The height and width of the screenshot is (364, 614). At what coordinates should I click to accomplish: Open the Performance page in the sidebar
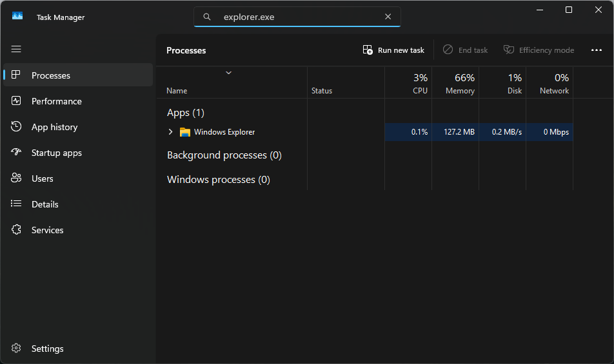click(56, 101)
